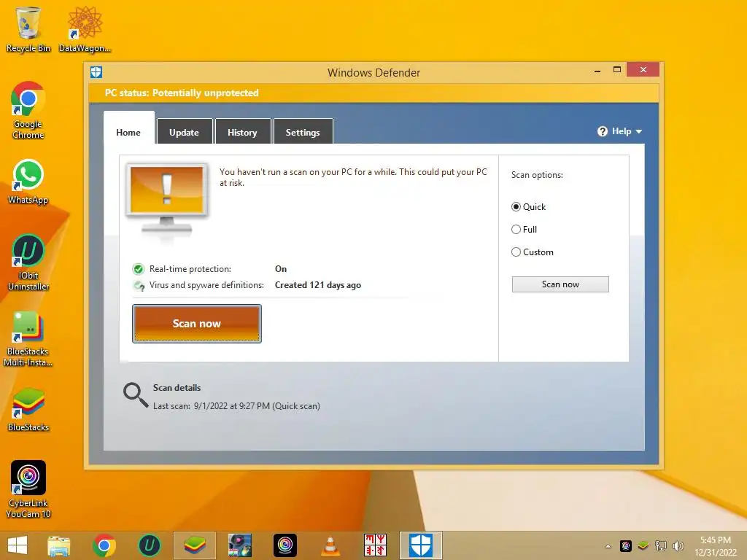Switch to BlueStacks in the taskbar
The width and height of the screenshot is (747, 560).
point(194,545)
